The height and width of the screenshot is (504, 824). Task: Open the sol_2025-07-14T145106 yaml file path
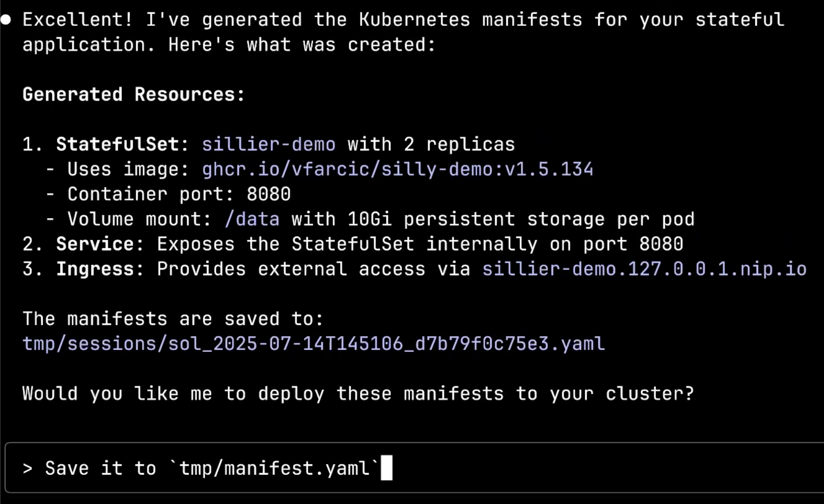(x=314, y=344)
